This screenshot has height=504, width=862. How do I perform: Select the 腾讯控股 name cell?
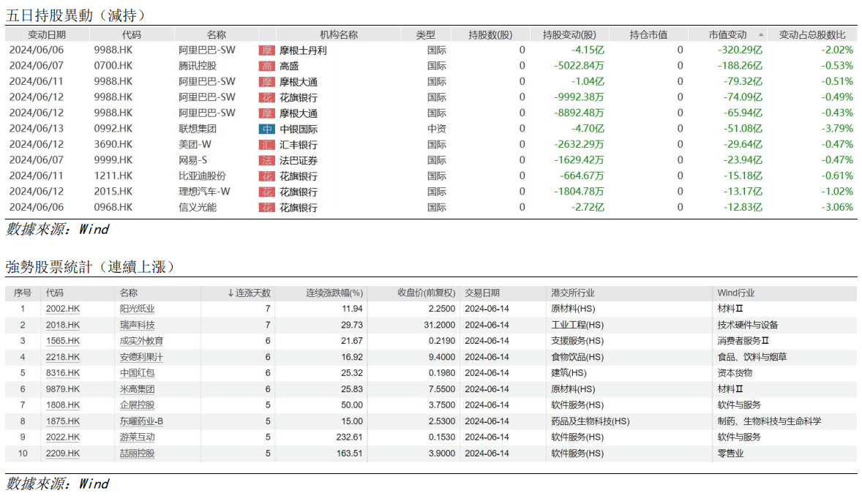point(198,66)
